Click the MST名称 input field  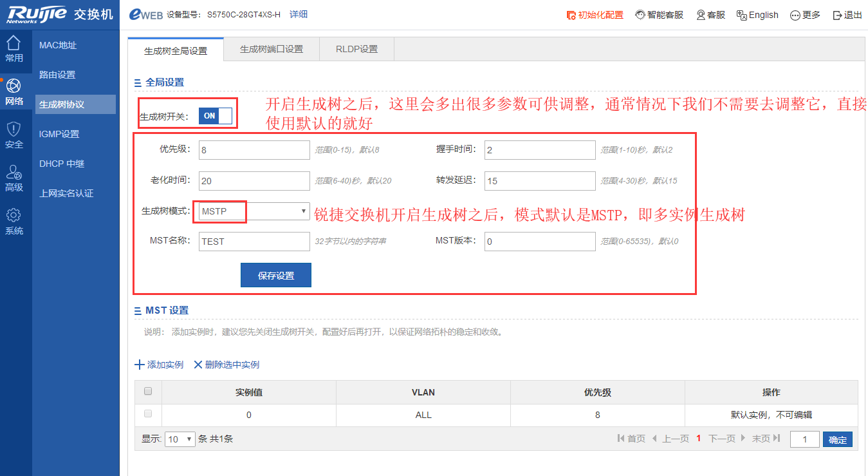point(254,242)
